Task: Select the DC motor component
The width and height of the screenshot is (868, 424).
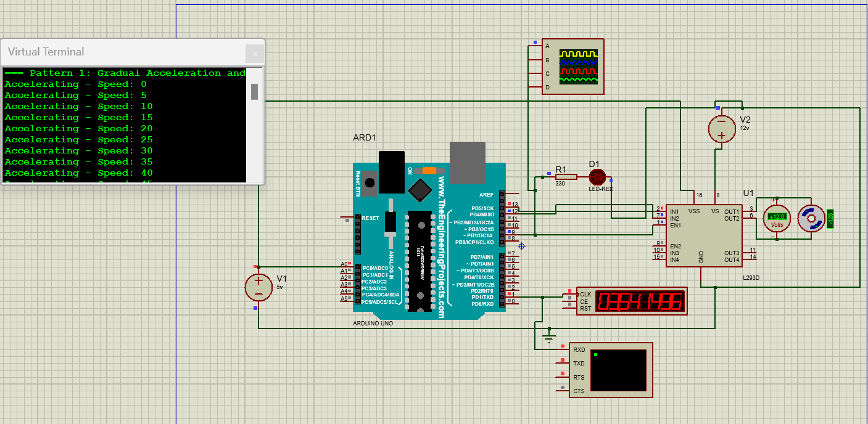Action: coord(811,219)
